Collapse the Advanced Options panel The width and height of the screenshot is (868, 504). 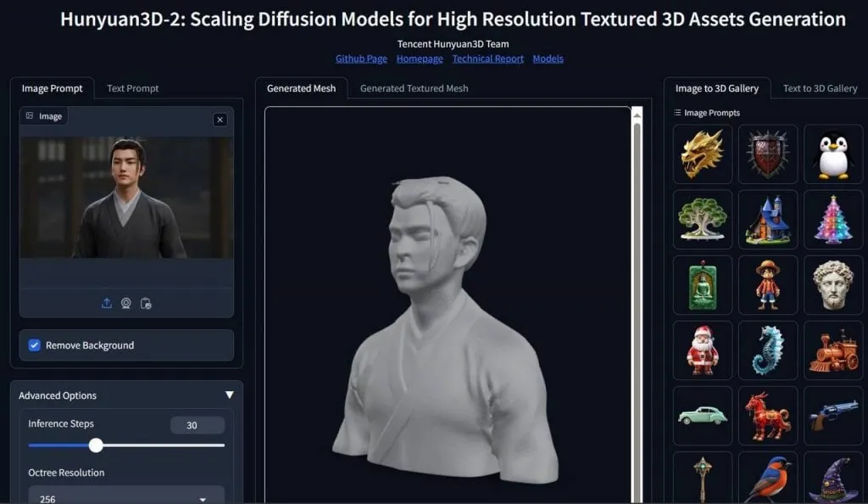[230, 394]
